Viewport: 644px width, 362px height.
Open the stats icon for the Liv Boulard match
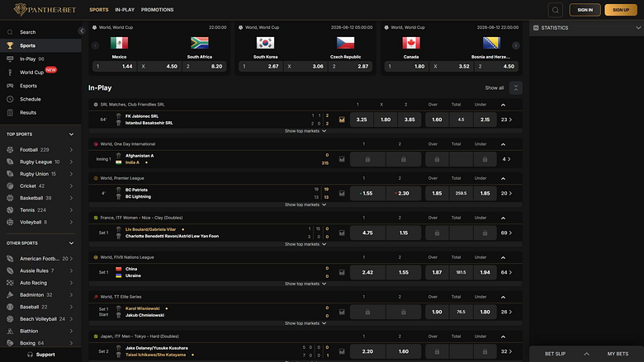[x=342, y=233]
